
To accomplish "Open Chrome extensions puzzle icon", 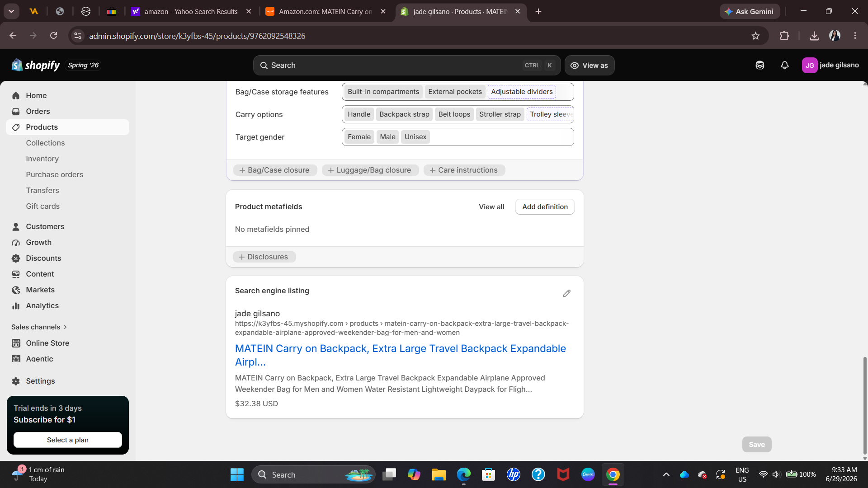I will pyautogui.click(x=784, y=36).
